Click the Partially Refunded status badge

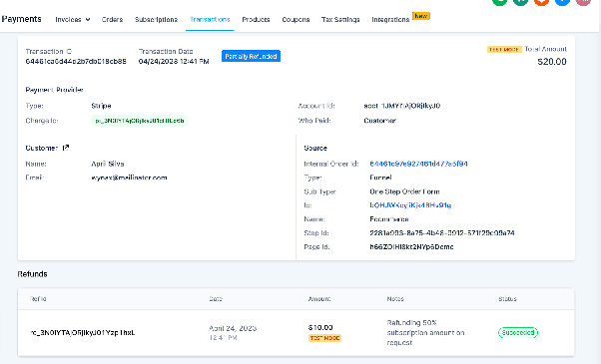[x=251, y=56]
